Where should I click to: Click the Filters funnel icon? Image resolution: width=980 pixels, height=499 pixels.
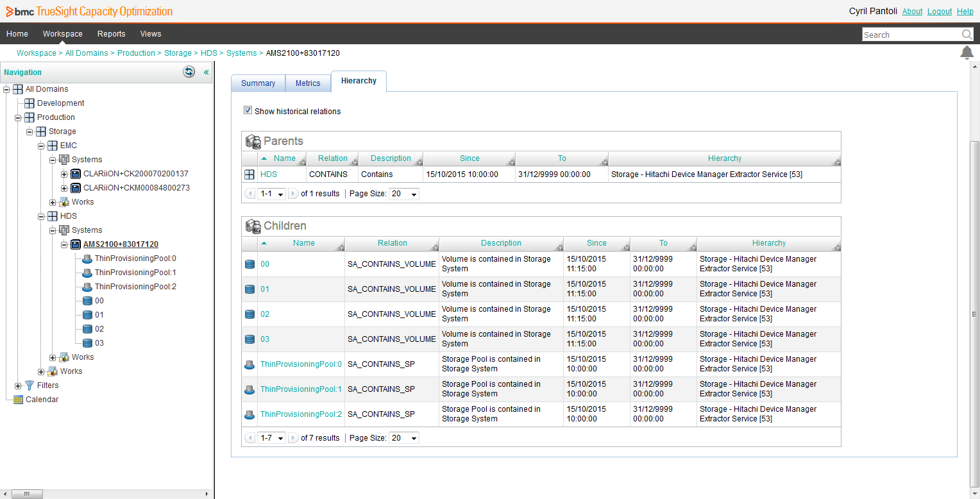(30, 385)
